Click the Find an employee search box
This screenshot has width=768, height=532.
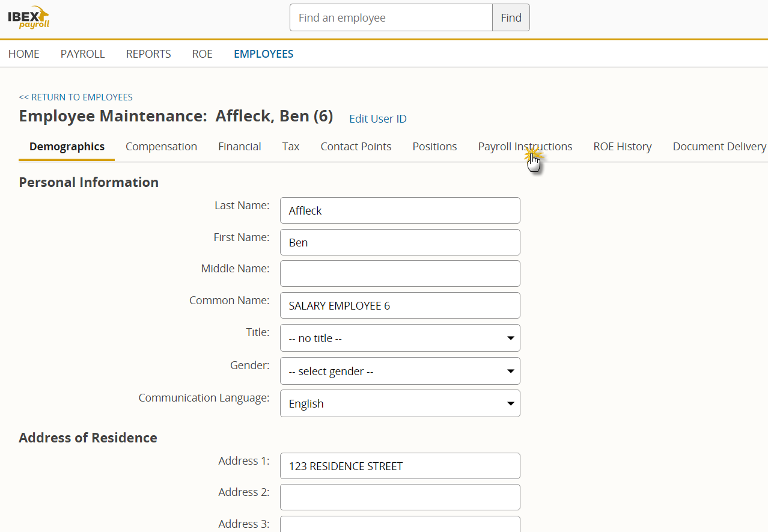click(x=391, y=17)
